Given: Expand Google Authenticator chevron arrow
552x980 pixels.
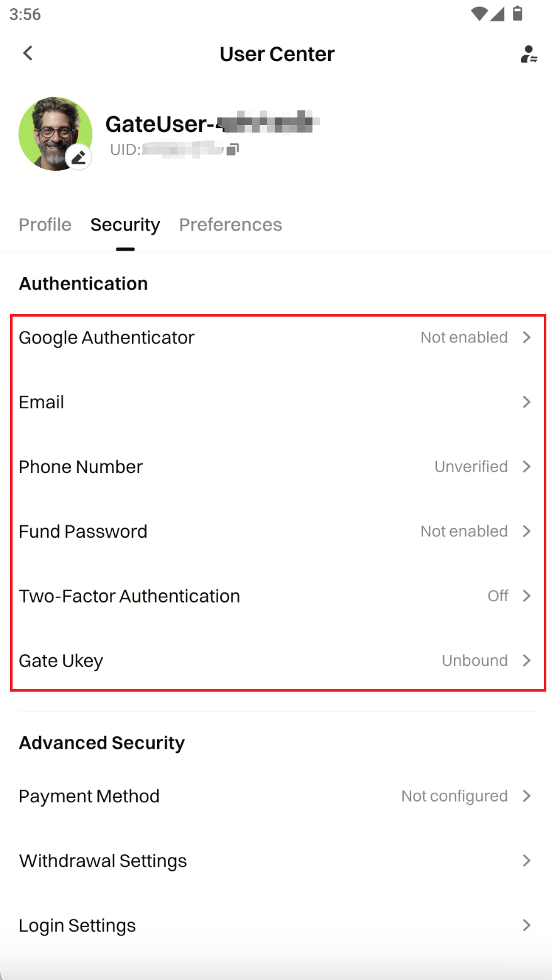Looking at the screenshot, I should click(527, 337).
